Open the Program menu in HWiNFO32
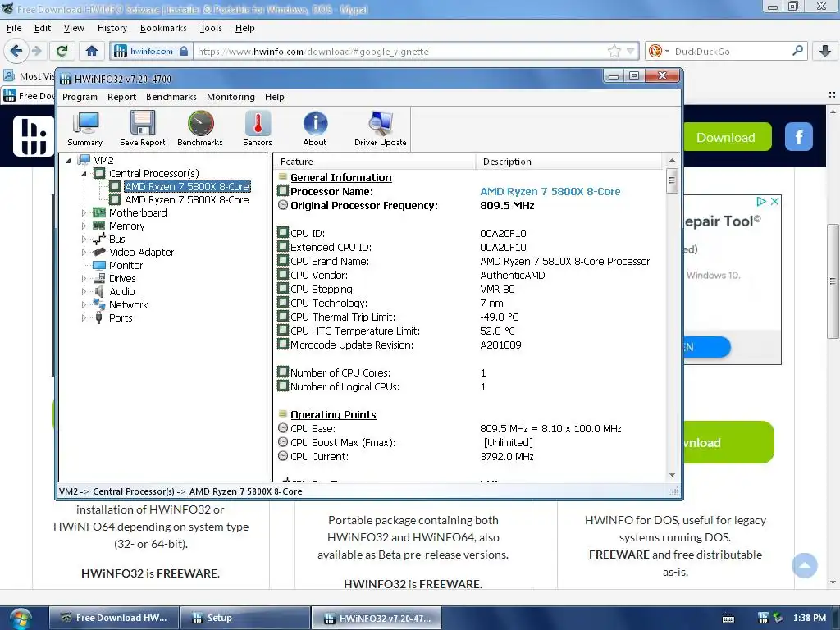The width and height of the screenshot is (840, 630). click(x=80, y=97)
